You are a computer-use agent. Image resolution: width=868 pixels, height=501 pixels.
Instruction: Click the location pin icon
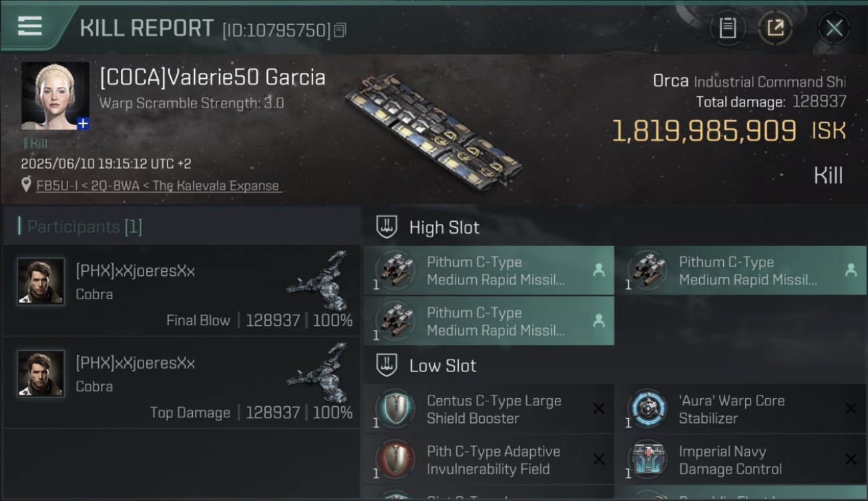click(26, 185)
